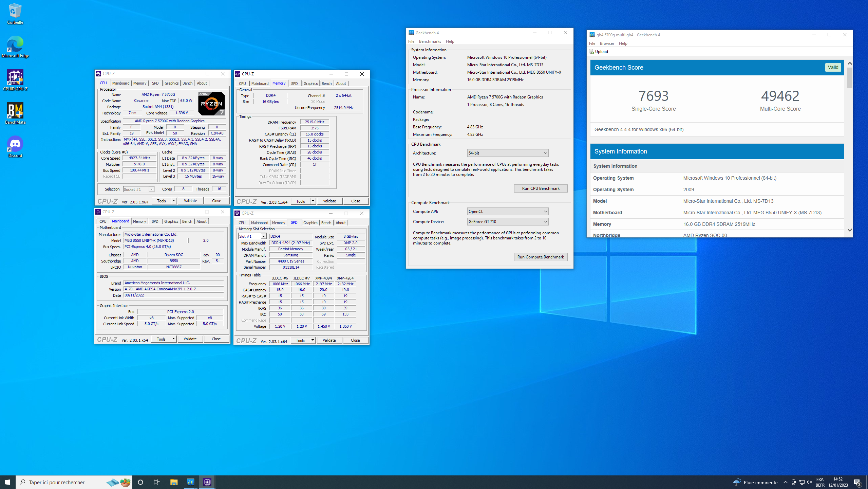This screenshot has height=489, width=868.
Task: Open the Socket #1 selection dropdown
Action: [x=138, y=189]
